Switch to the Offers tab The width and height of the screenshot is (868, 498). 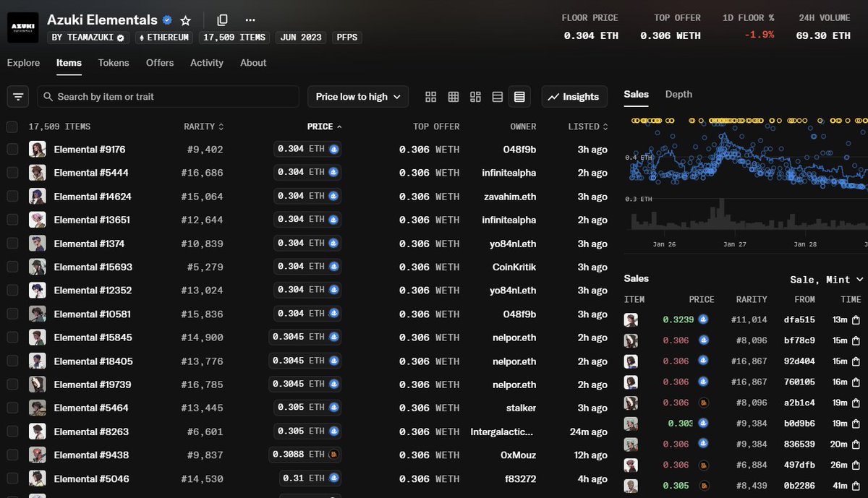[x=160, y=63]
